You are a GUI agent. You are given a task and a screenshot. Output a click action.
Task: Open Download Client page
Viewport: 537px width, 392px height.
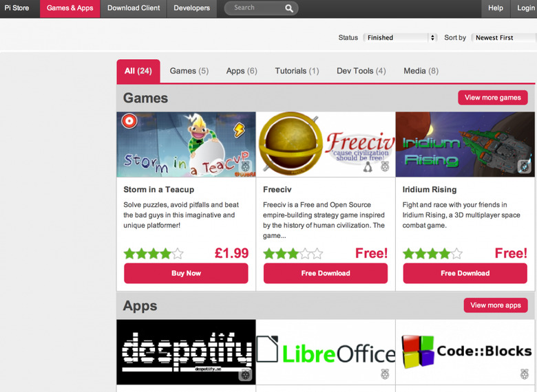[x=134, y=8]
